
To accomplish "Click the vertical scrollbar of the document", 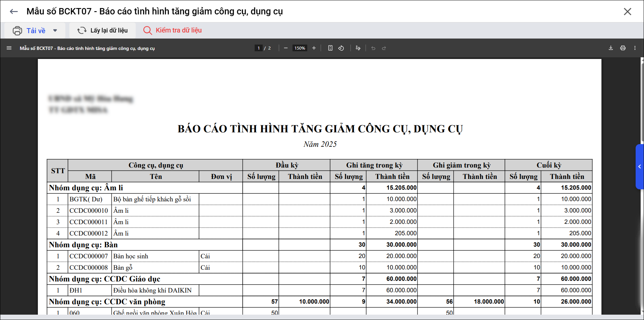I will click(x=642, y=101).
